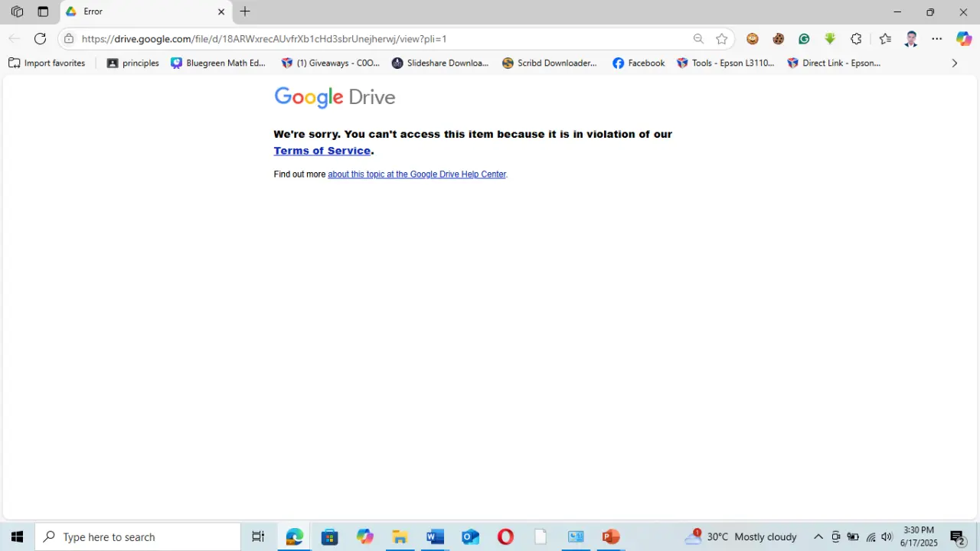The height and width of the screenshot is (551, 980).
Task: Restore down the browser window
Action: (x=930, y=11)
